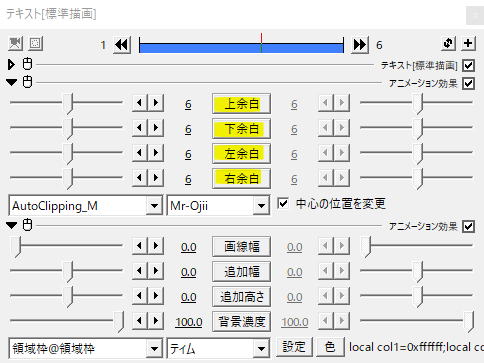Viewport: 484px width, 363px height.
Task: Collapse the first アニメーション効果 section
Action: pyautogui.click(x=11, y=82)
